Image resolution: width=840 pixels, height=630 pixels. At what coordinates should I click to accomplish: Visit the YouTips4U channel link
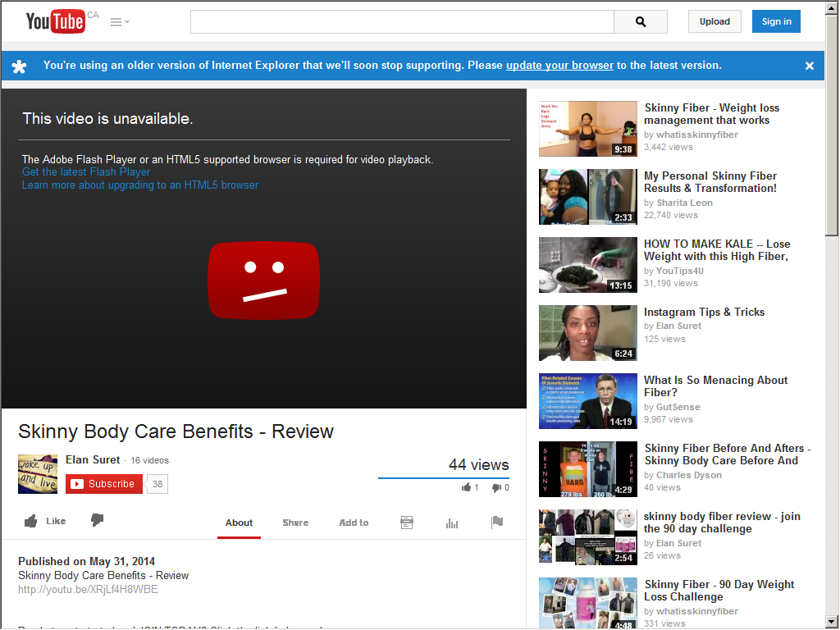[x=680, y=271]
